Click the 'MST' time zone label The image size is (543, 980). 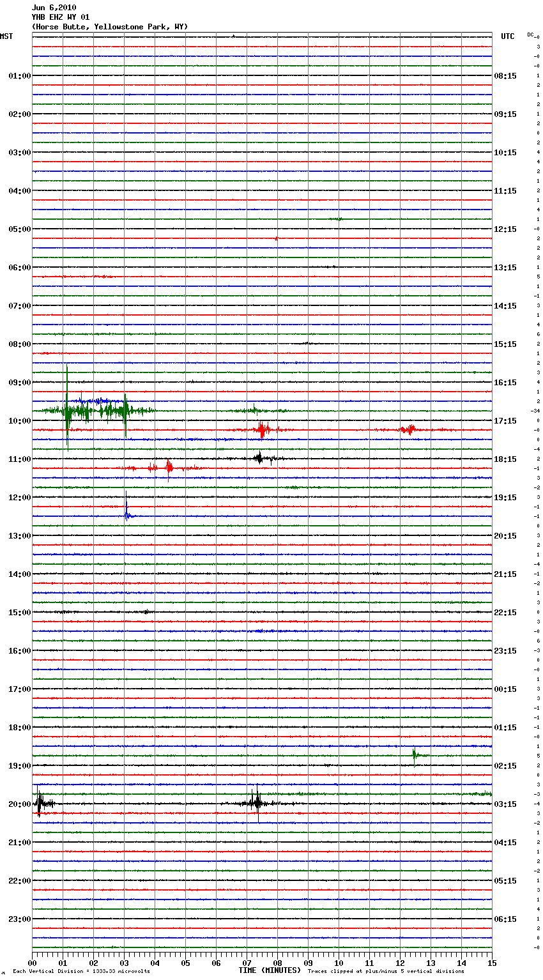6,36
